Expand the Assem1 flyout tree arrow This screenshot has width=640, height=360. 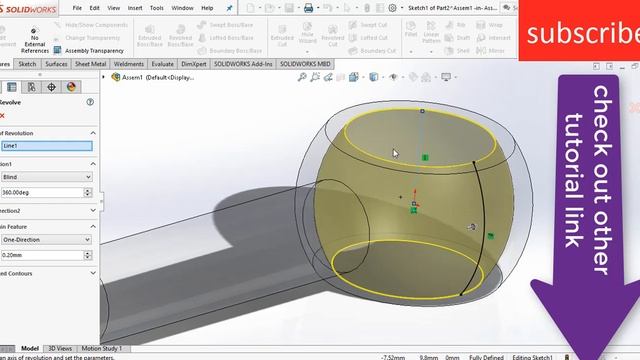click(104, 77)
